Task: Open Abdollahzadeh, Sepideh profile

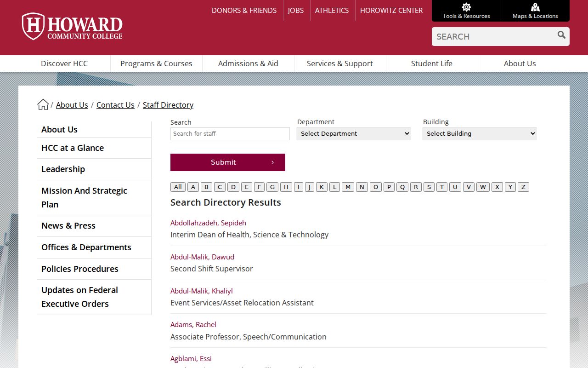Action: click(208, 223)
